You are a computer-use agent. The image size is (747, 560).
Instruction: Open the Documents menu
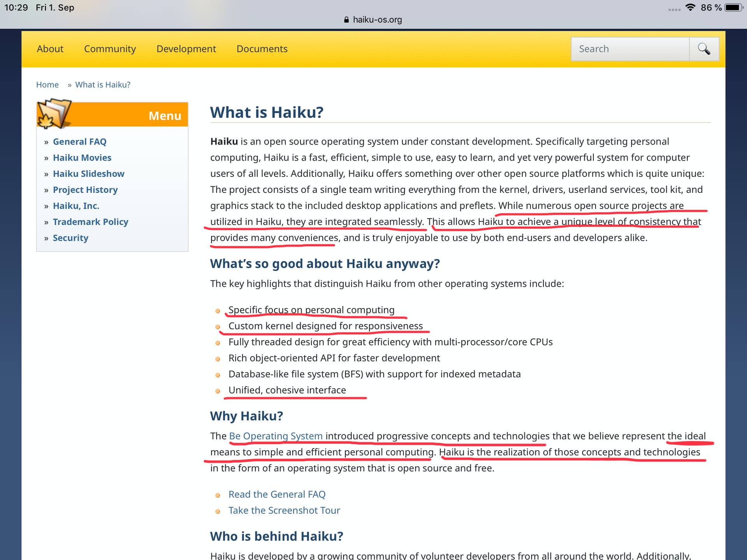262,49
